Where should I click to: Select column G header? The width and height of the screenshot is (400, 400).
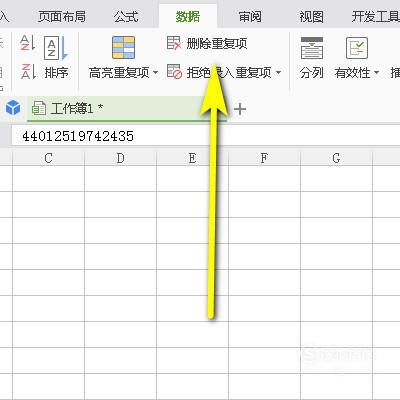pyautogui.click(x=336, y=158)
